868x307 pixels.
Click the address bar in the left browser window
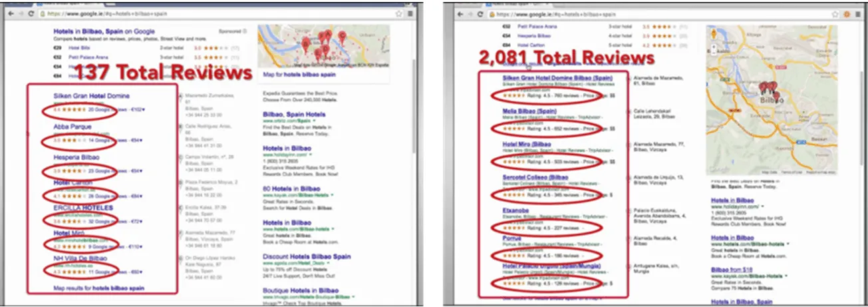tap(219, 13)
